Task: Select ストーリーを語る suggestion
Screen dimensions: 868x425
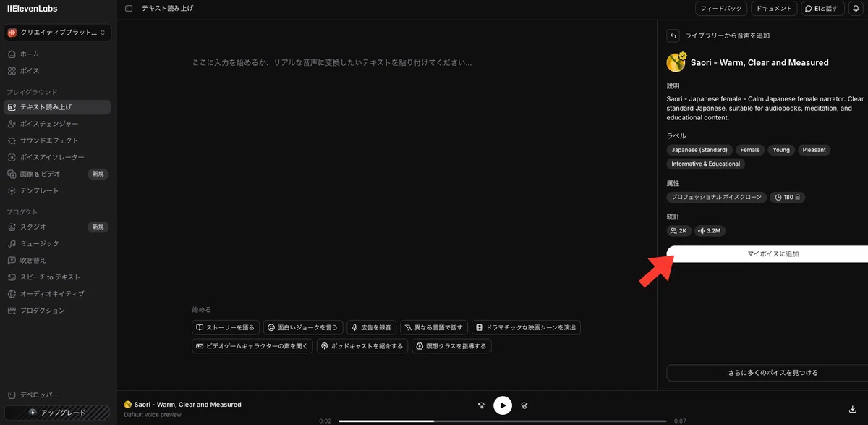Action: point(226,327)
